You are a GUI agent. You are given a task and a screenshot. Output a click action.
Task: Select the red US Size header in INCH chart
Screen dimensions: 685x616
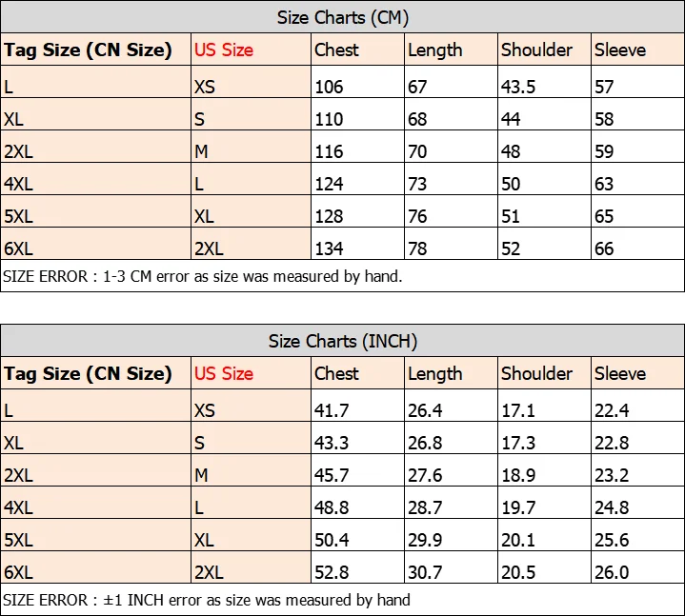point(224,373)
